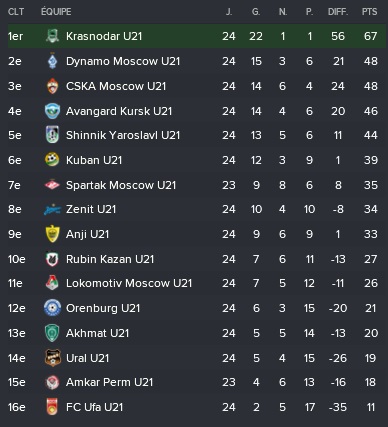Select the Orenburg U21 team name
Viewport: 388px width, 427px height.
tap(103, 308)
